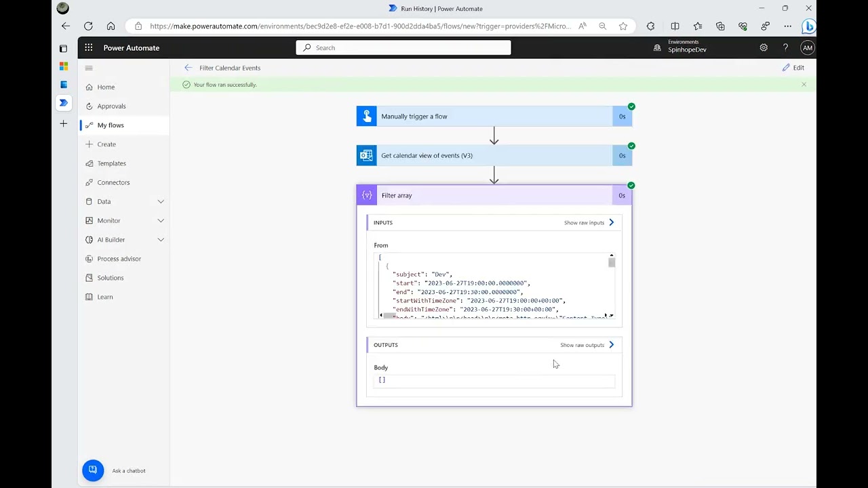The width and height of the screenshot is (868, 488).
Task: Open Edge vertical tabs icon
Action: click(x=63, y=49)
